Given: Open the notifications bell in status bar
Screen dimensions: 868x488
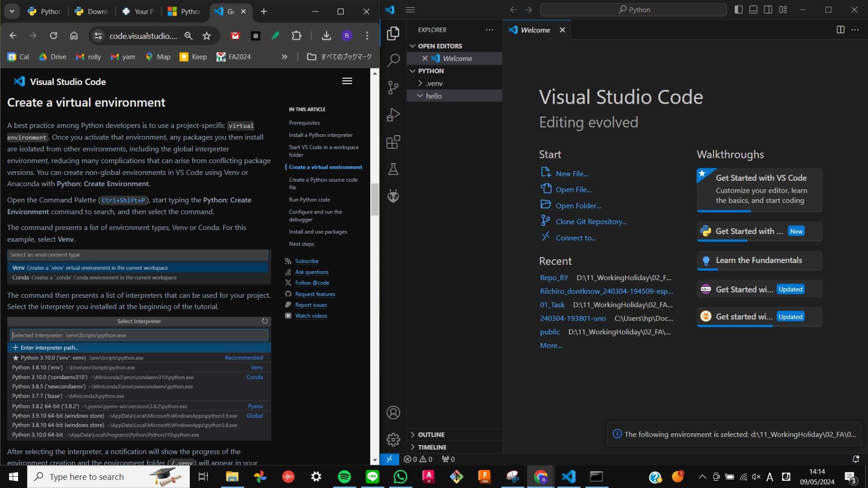Looking at the screenshot, I should (856, 459).
